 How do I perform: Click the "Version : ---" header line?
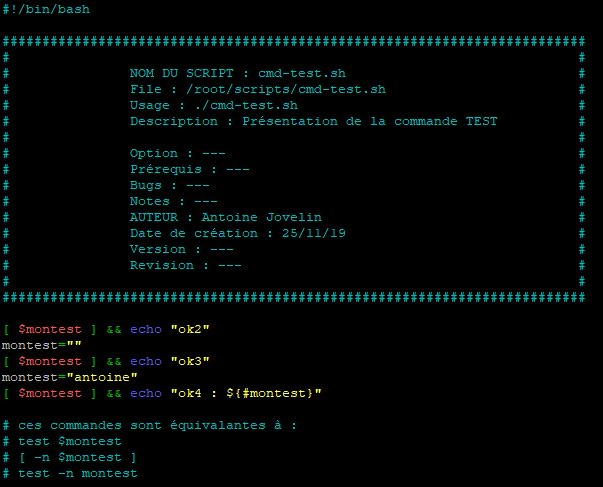[x=181, y=249]
